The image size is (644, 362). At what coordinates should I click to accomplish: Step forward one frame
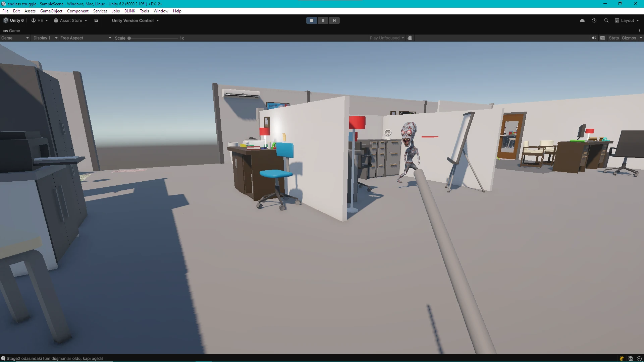point(334,20)
